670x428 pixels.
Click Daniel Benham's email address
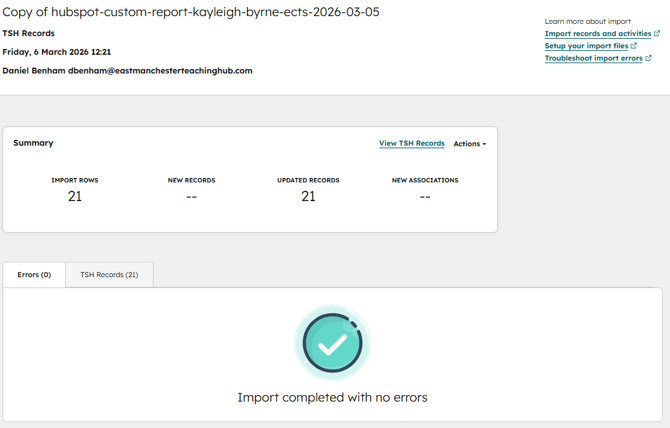point(160,71)
